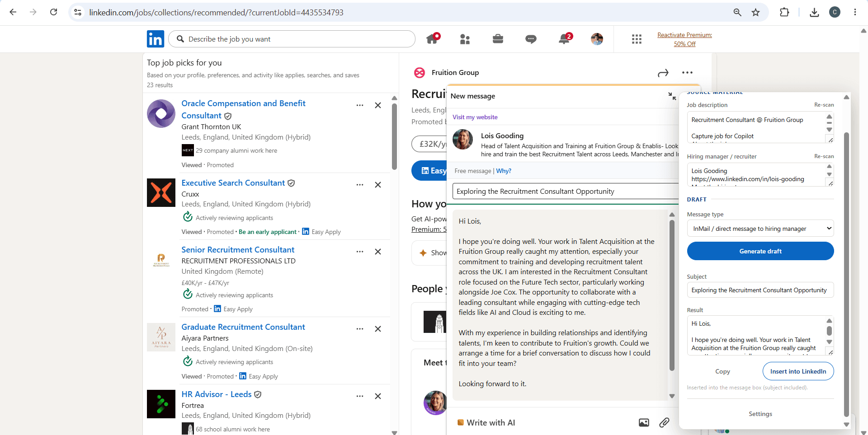The image size is (868, 435).
Task: Dismiss Senior Recruitment Consultant job
Action: [378, 252]
